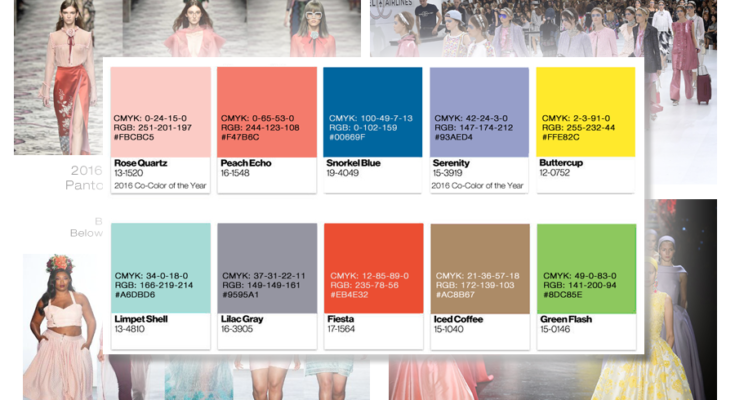The width and height of the screenshot is (735, 400).
Task: Click the 'Limpet Shell' name label
Action: click(141, 319)
